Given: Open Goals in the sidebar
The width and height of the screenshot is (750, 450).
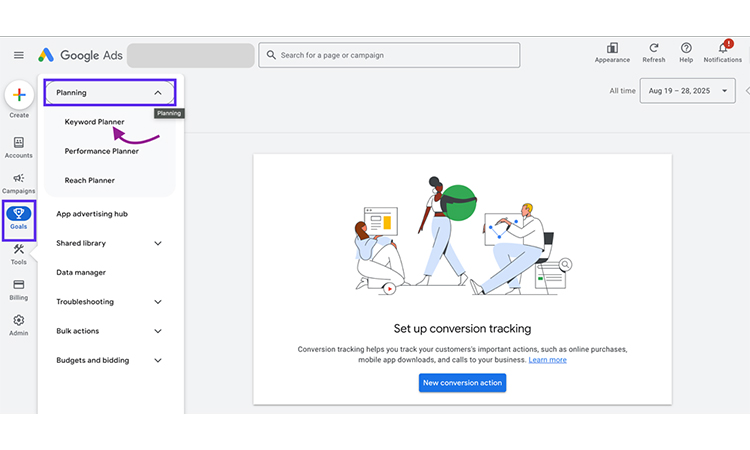Looking at the screenshot, I should click(x=19, y=219).
